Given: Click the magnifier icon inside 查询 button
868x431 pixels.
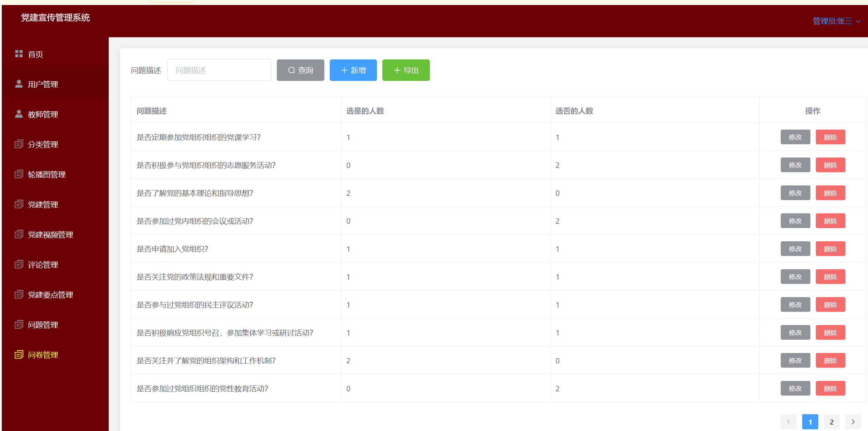Looking at the screenshot, I should 291,70.
